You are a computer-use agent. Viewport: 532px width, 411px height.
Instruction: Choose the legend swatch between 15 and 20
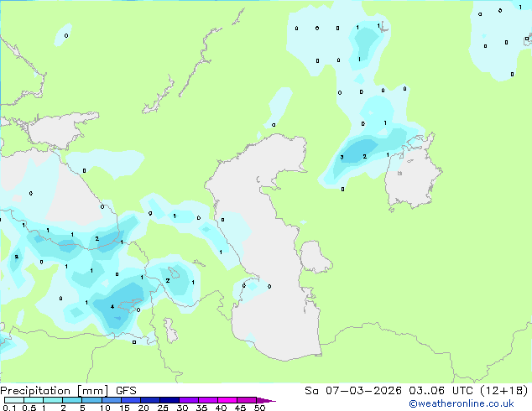point(130,400)
